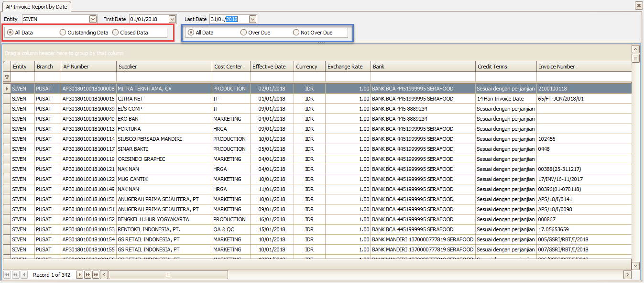Screen dimensions: 644x283
Task: Click horizontal scrollbar left arrow
Action: click(104, 275)
